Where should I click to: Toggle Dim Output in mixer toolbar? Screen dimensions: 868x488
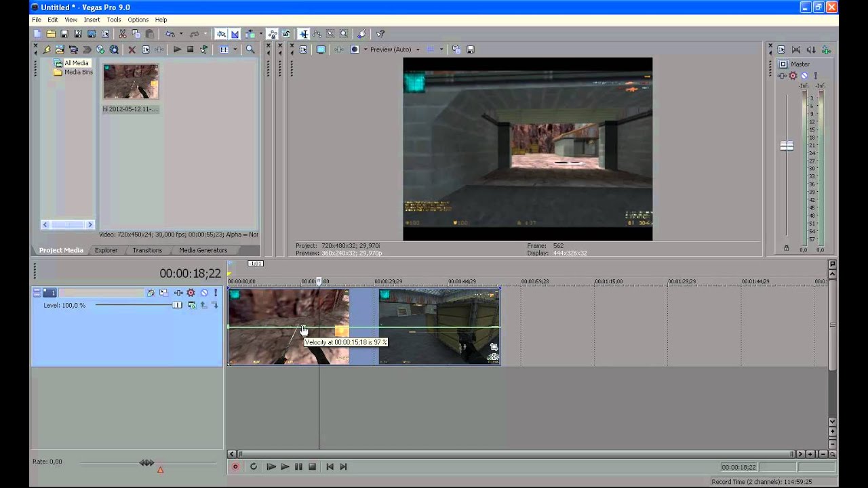click(811, 49)
